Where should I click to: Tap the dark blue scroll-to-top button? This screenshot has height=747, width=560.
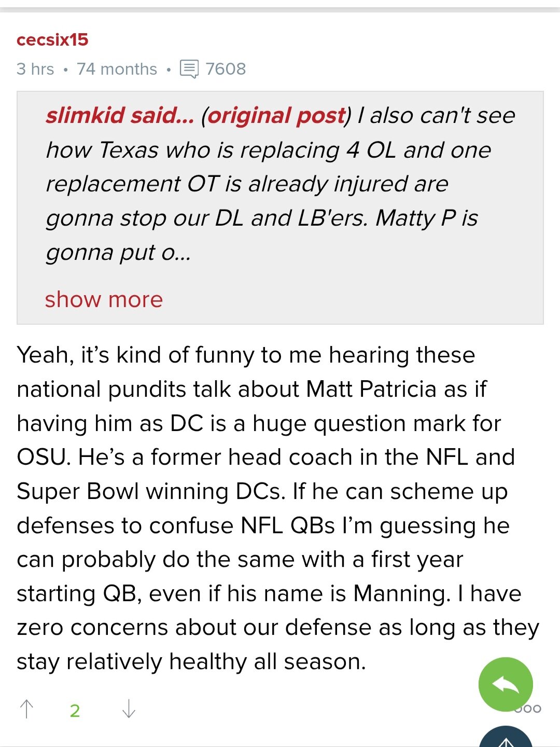(506, 738)
